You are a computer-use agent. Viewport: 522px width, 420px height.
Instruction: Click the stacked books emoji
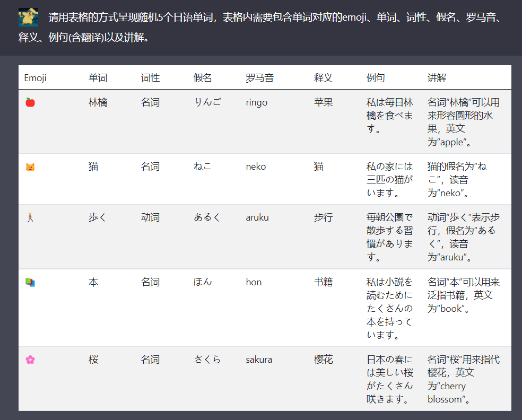pos(30,282)
